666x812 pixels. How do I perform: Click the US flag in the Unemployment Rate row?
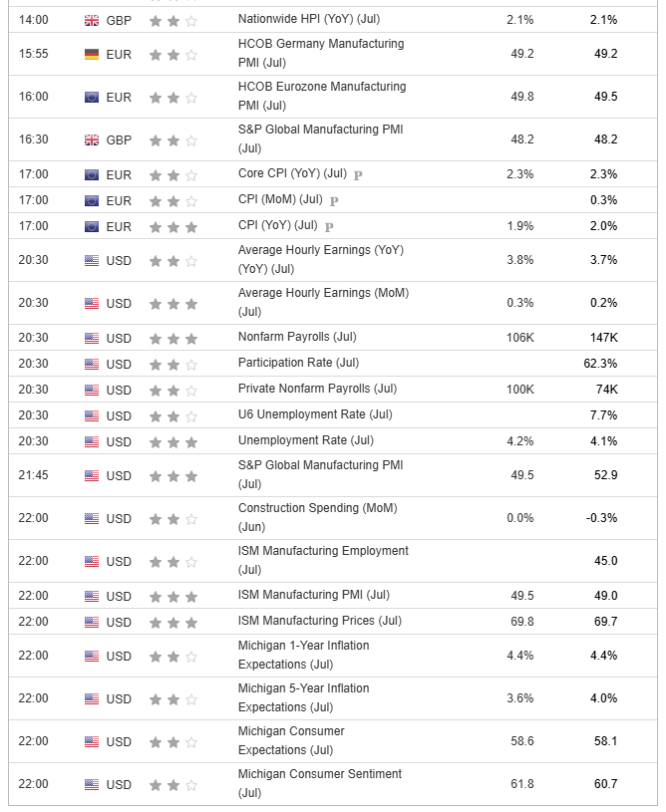(x=91, y=441)
